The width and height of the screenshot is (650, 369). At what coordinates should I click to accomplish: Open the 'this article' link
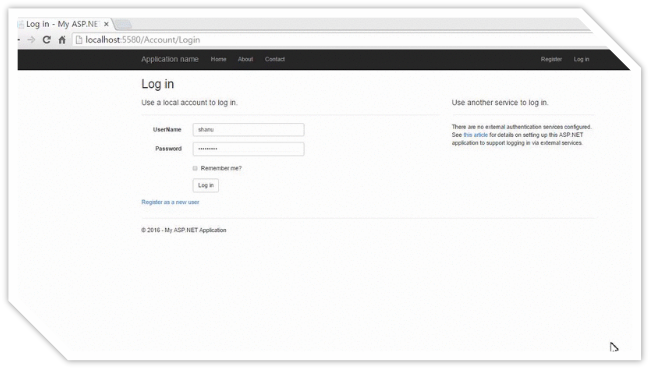pos(475,135)
